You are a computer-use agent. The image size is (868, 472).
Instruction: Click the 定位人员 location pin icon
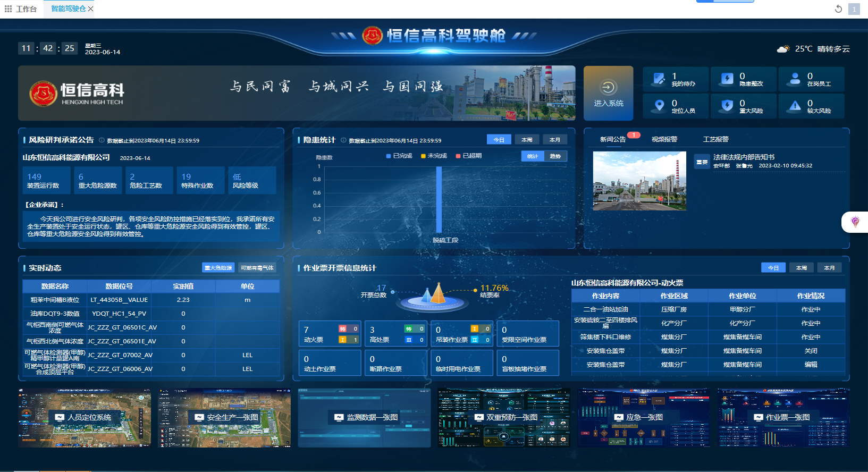[x=659, y=106]
